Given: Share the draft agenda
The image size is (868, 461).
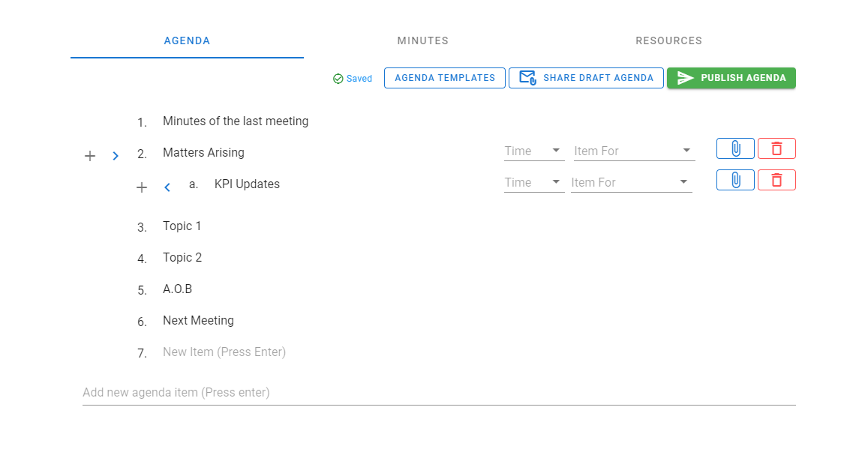Looking at the screenshot, I should click(x=586, y=78).
